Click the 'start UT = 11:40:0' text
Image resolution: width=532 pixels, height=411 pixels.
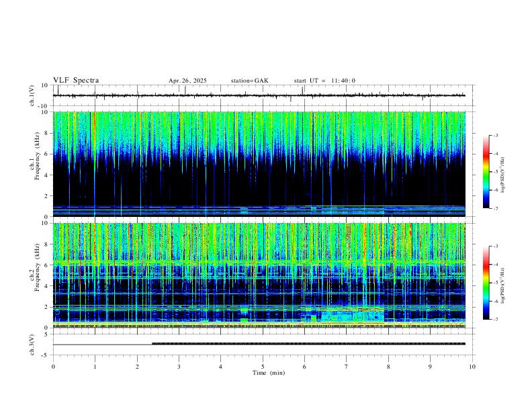coord(324,81)
